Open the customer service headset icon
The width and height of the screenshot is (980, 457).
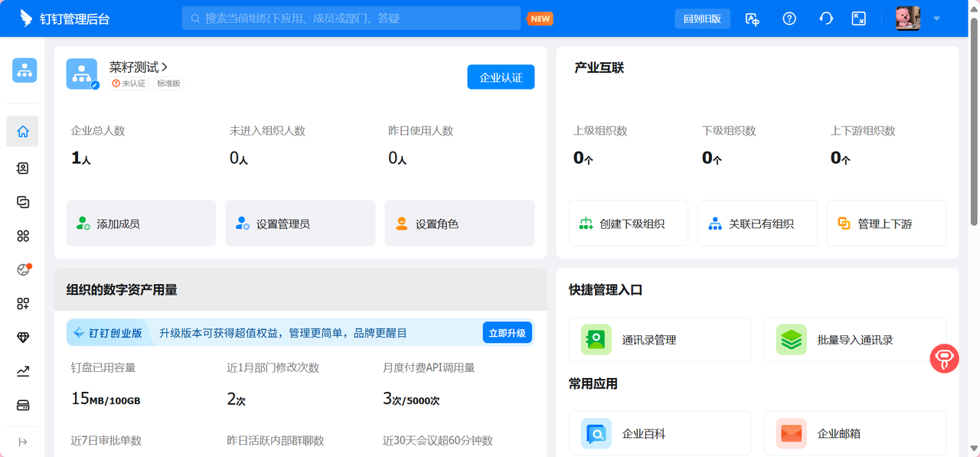826,18
